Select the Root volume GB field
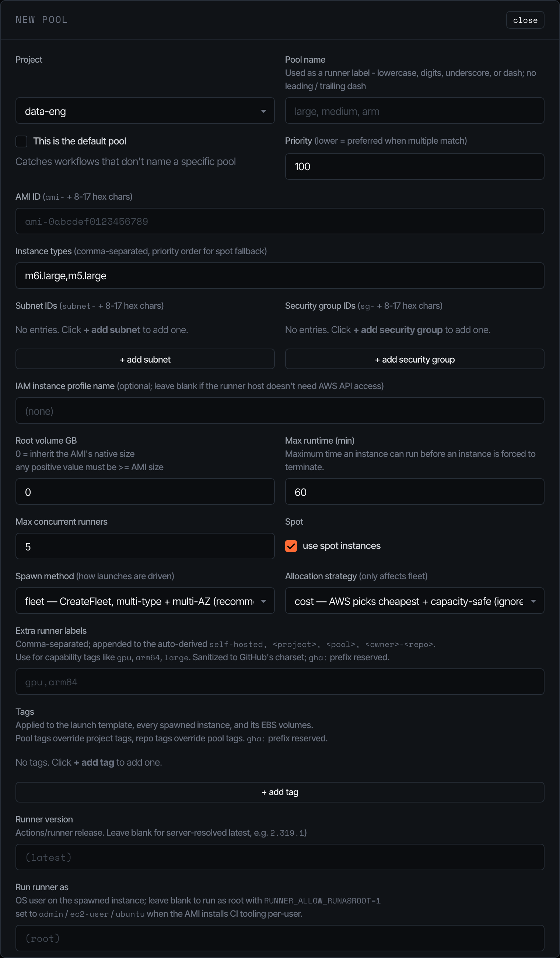 click(x=145, y=492)
